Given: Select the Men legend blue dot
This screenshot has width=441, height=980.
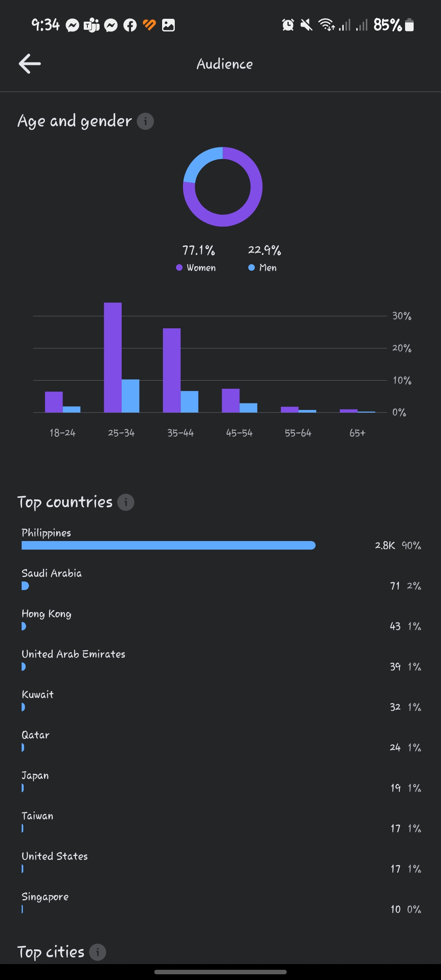Looking at the screenshot, I should coord(252,267).
